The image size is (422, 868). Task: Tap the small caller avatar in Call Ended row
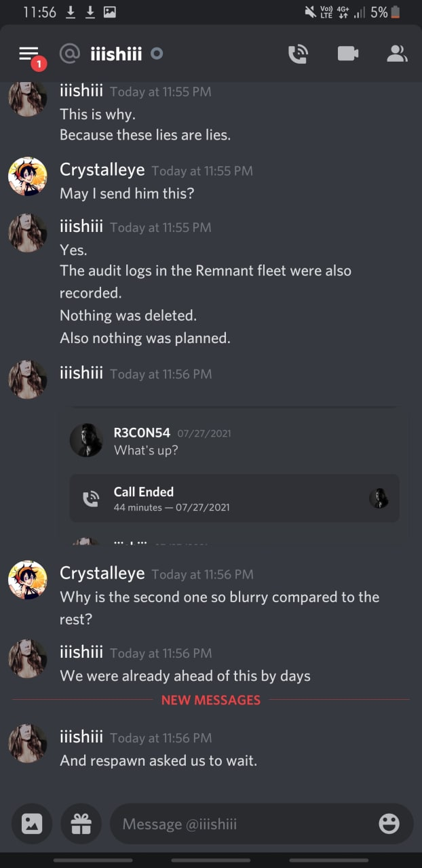click(379, 498)
